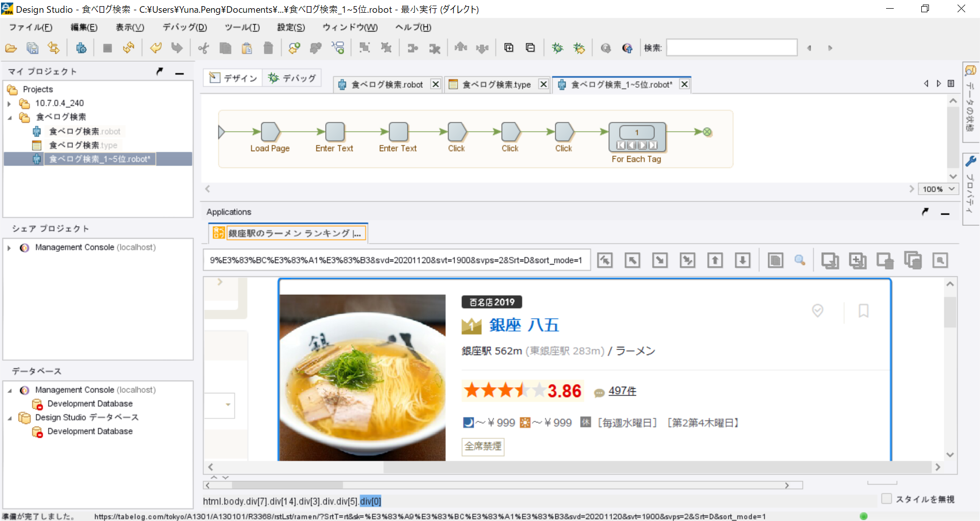Click the Redo arrow icon
Image resolution: width=980 pixels, height=521 pixels.
point(177,48)
